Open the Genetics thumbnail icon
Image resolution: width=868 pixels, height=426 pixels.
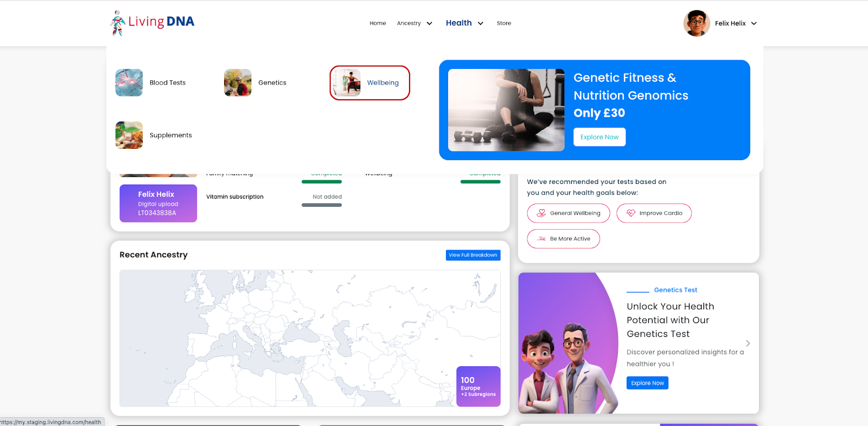click(x=238, y=82)
